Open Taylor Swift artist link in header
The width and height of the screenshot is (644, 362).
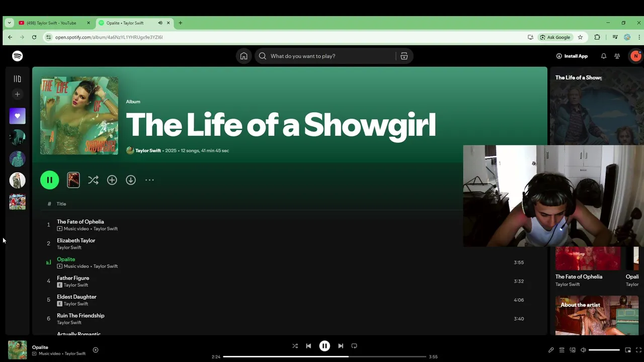point(148,150)
